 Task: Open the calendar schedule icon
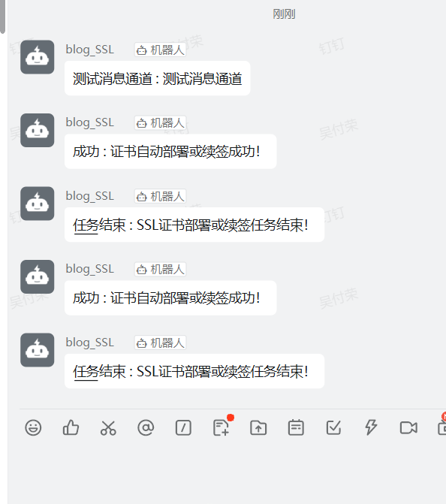coord(296,428)
